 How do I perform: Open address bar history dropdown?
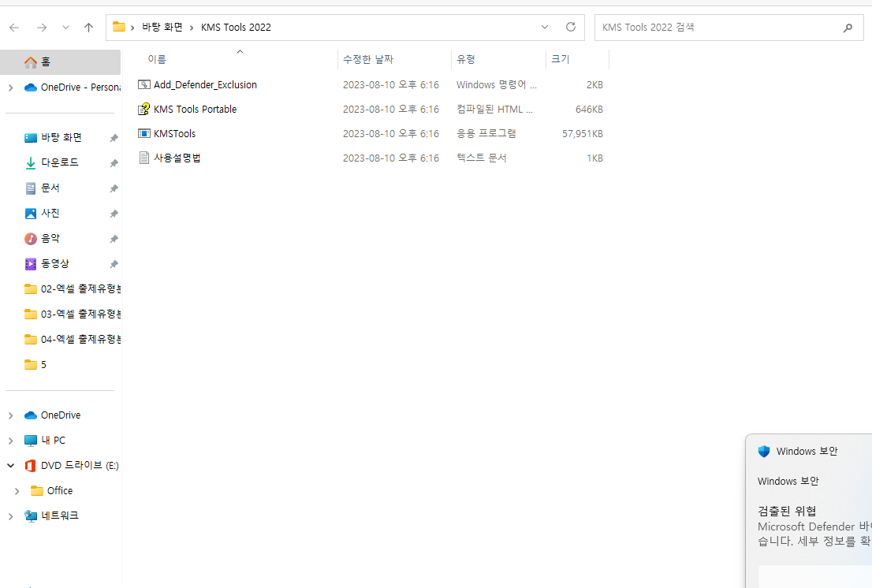tap(545, 28)
